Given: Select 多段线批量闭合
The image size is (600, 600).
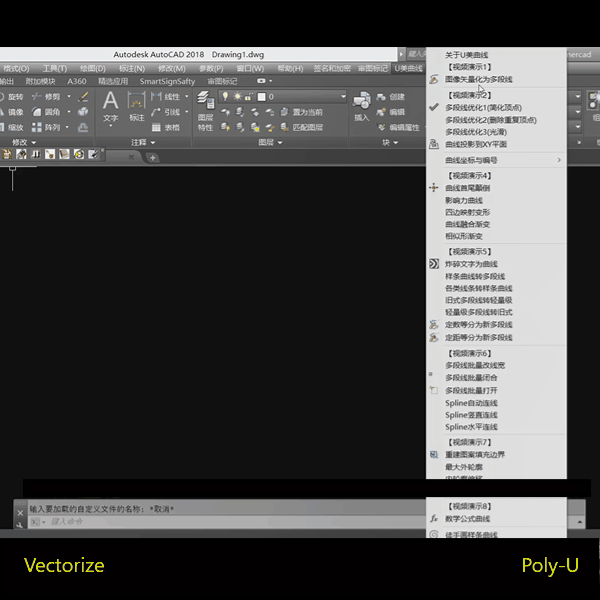Looking at the screenshot, I should coord(471,378).
